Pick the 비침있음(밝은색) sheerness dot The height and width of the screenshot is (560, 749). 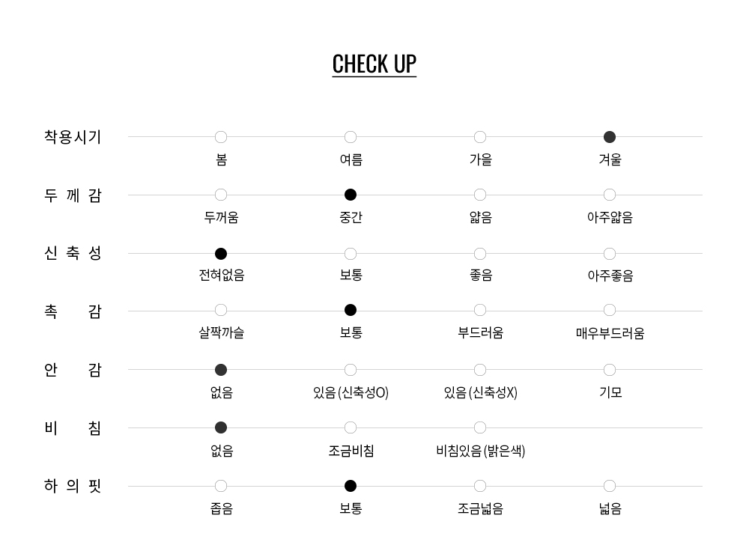click(x=480, y=427)
